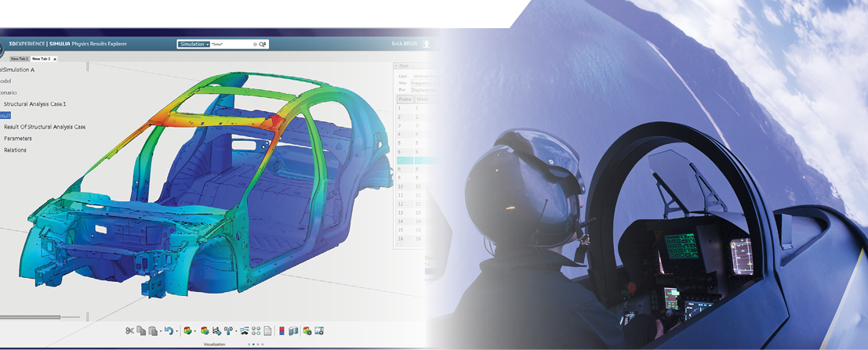The image size is (868, 350).
Task: Select the Simulation A root node
Action: [x=17, y=70]
